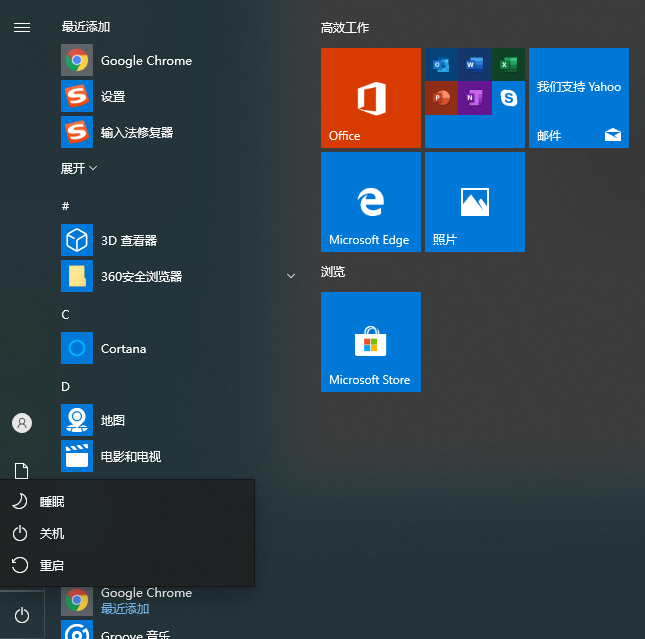645x639 pixels.
Task: Open 地图 maps app
Action: (112, 421)
